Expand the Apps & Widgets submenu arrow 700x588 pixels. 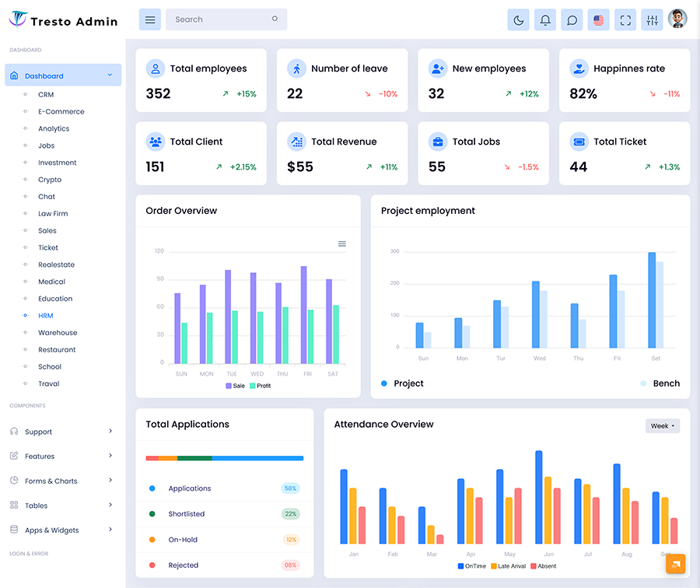click(110, 529)
